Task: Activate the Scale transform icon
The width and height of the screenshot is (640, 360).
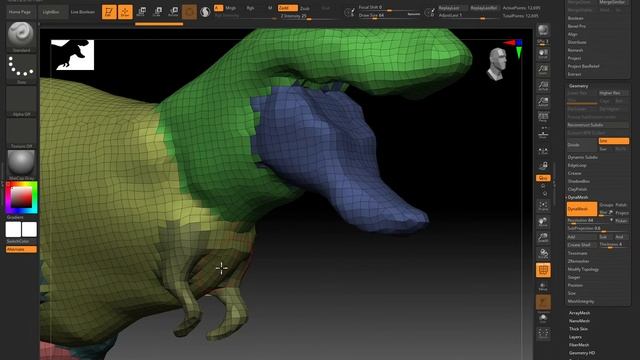Action: tap(157, 11)
